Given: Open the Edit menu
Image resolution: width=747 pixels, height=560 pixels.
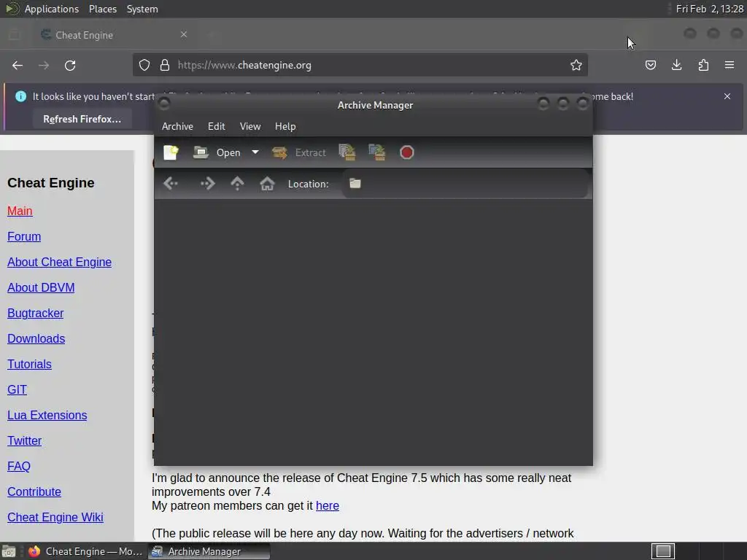Looking at the screenshot, I should point(216,126).
